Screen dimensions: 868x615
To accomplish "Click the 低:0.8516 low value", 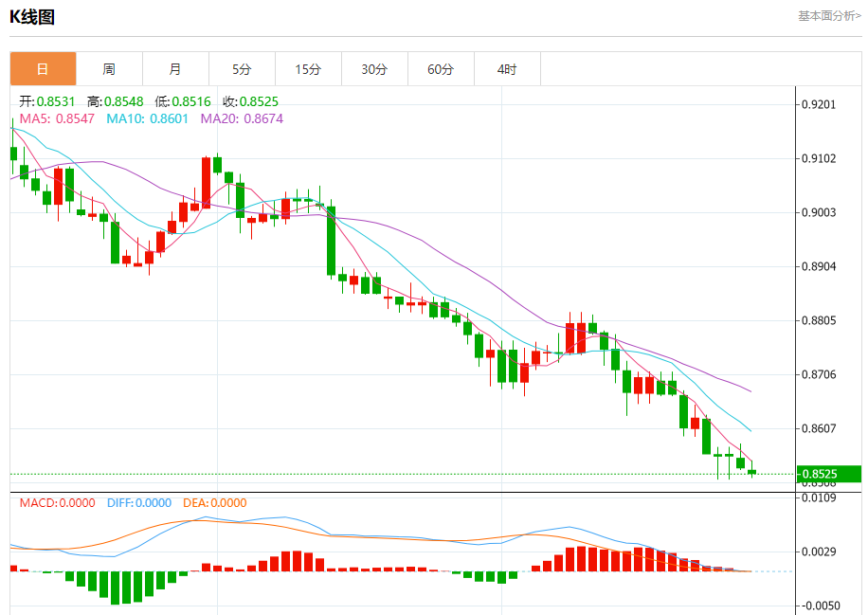I will tap(183, 101).
